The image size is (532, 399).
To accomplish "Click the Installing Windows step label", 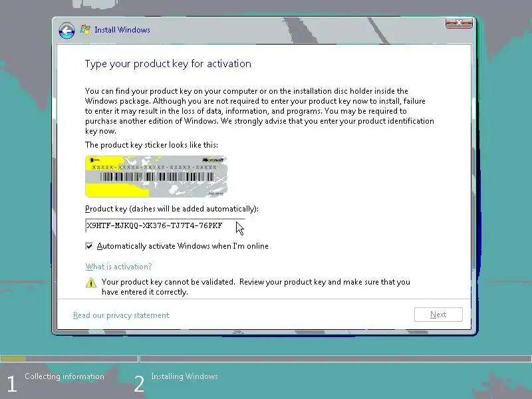I will pos(185,376).
